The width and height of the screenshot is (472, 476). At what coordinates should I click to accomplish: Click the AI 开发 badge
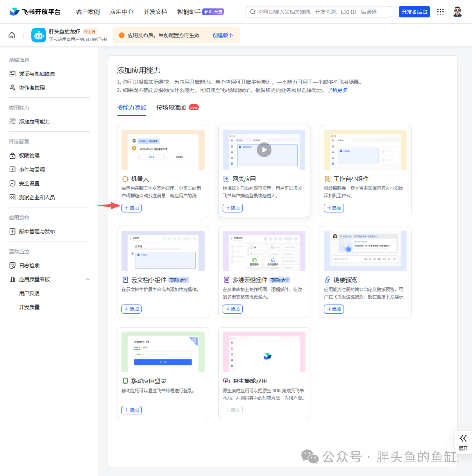point(213,12)
